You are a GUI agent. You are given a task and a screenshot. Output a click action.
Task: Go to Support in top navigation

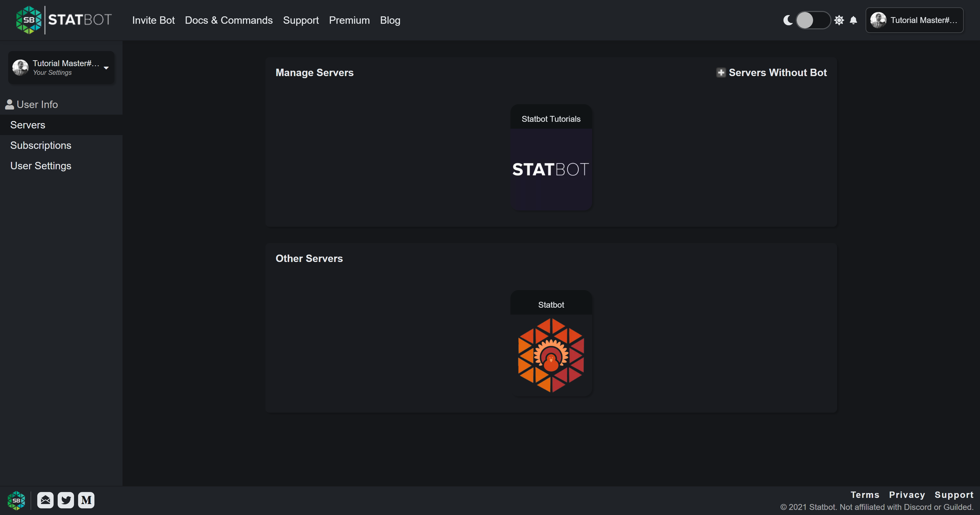(x=301, y=20)
